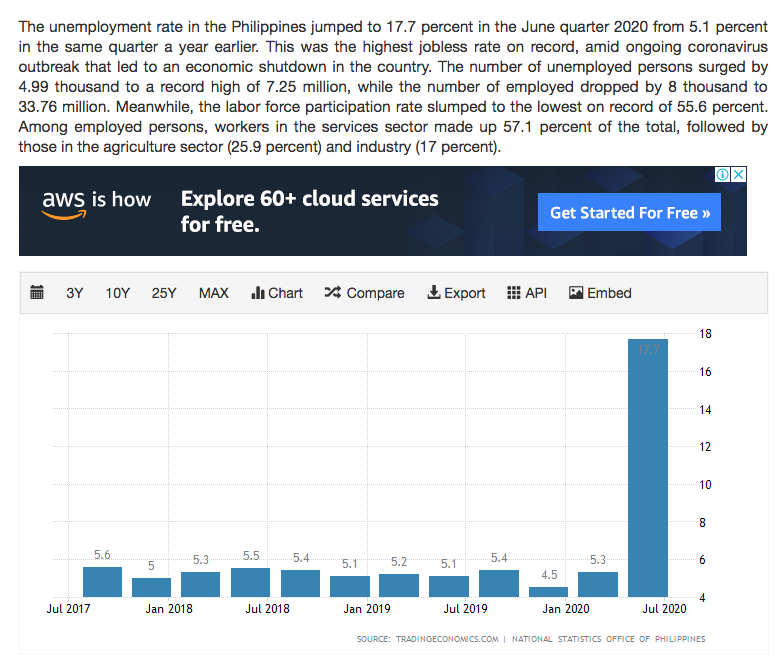Select the 10Y time range
The image size is (777, 655).
click(117, 293)
